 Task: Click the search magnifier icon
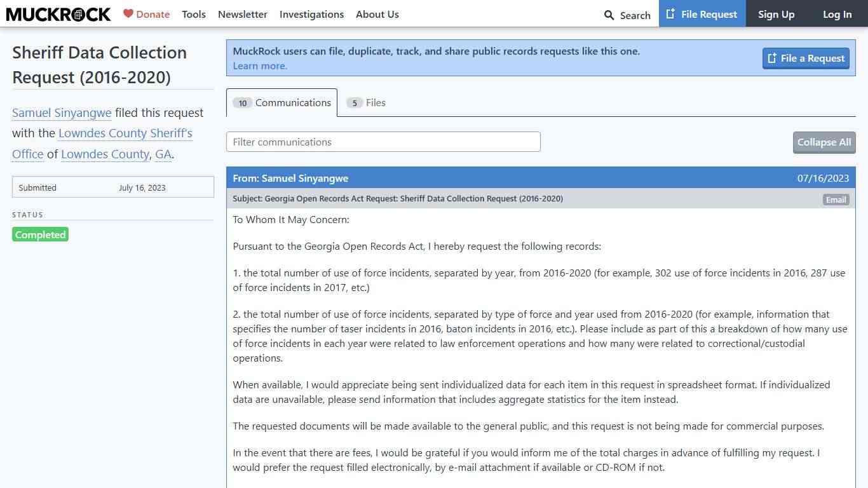(x=609, y=15)
